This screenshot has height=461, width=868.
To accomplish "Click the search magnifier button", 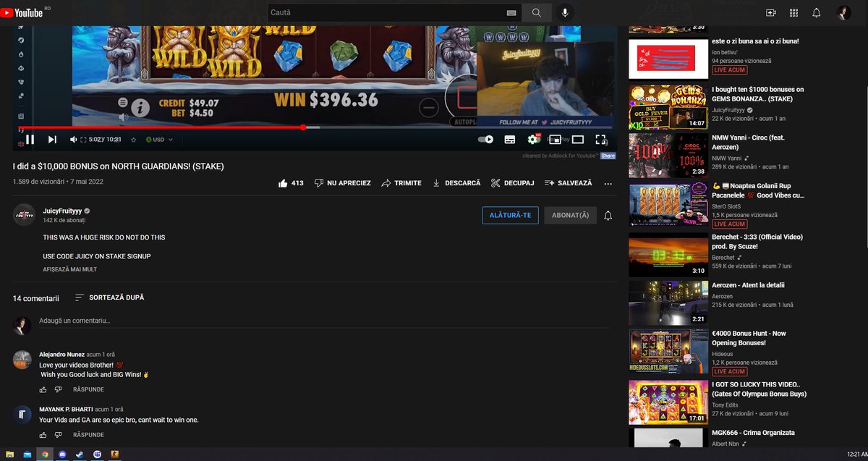I will 536,12.
